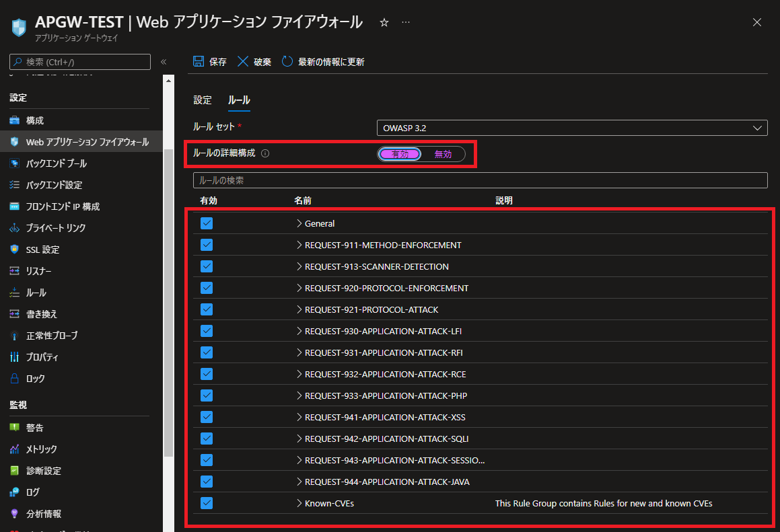The image size is (780, 532).
Task: Click the 保存 save button
Action: [x=209, y=62]
